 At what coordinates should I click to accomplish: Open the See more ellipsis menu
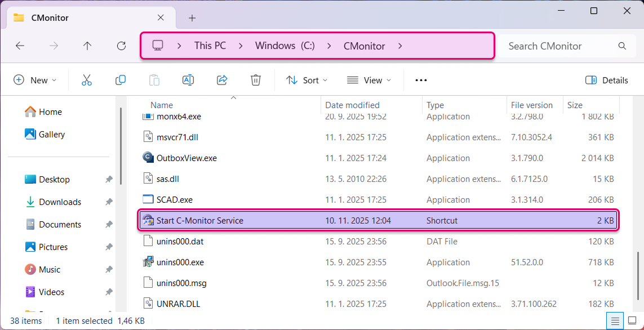click(x=421, y=81)
